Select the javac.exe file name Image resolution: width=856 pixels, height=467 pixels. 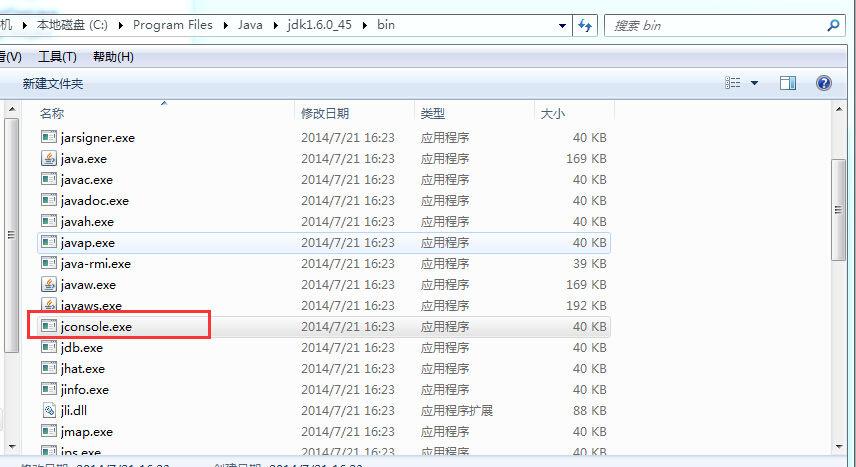[87, 180]
